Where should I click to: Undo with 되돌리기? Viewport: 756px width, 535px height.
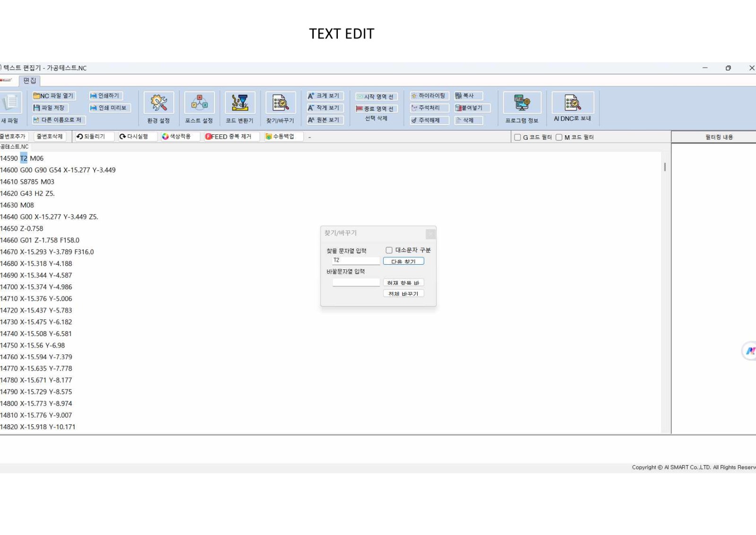(94, 136)
